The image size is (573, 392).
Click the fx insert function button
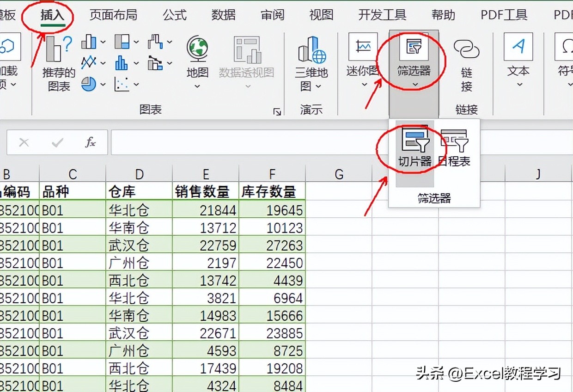tap(90, 142)
